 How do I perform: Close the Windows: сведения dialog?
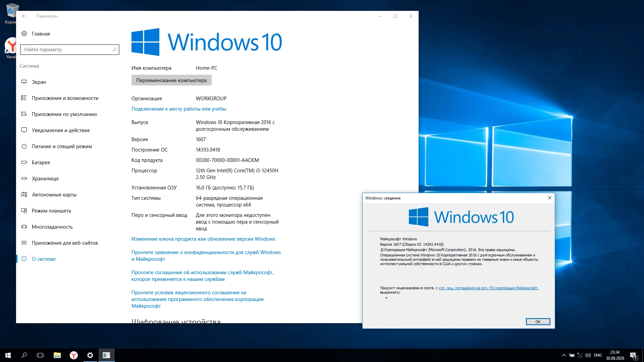[x=550, y=198]
